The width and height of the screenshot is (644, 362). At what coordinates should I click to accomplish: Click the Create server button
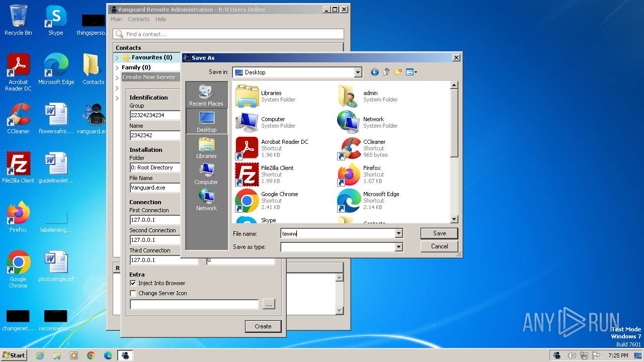[263, 326]
